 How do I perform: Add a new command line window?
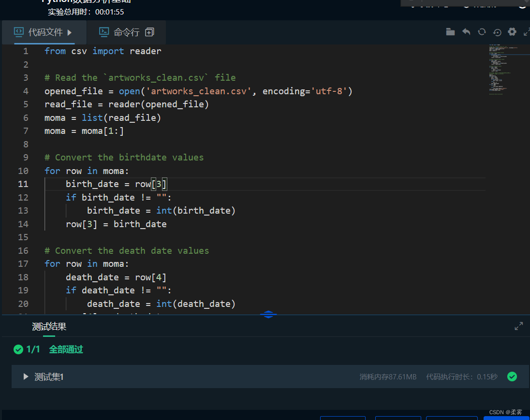tap(149, 32)
